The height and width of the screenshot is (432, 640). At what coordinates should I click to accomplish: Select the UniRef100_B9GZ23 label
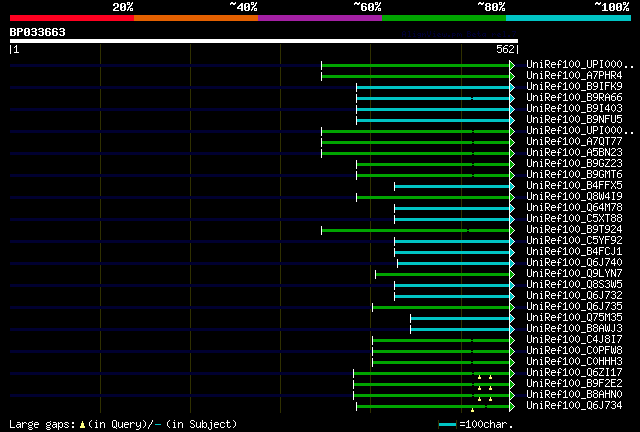tap(574, 164)
